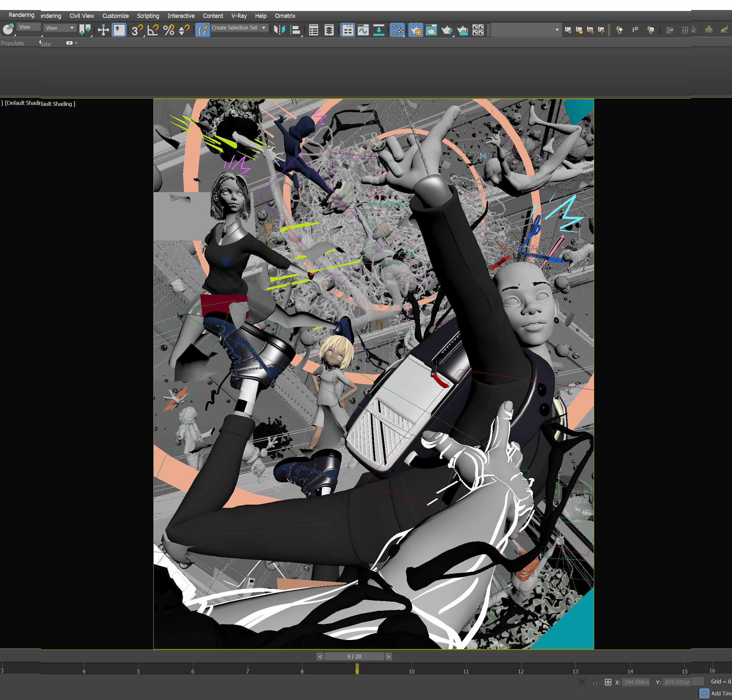Open the Layer Explorer stack icon
Image resolution: width=732 pixels, height=700 pixels.
coord(329,30)
